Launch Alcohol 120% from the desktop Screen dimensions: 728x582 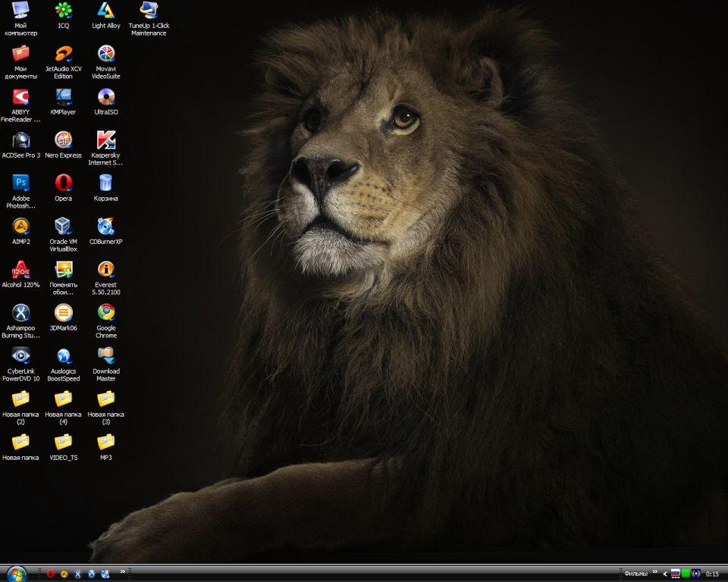(20, 270)
